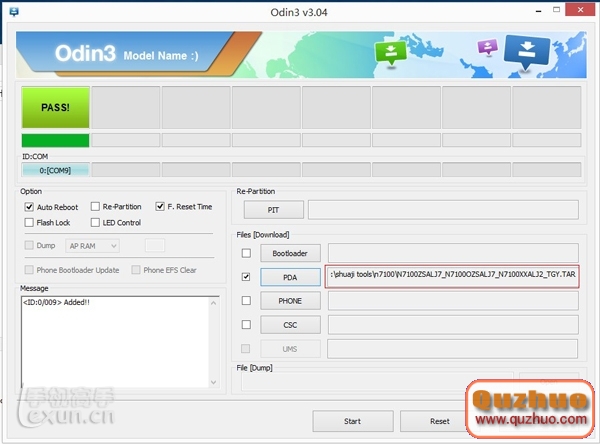Viewport: 600px width, 444px height.
Task: Click the green progress bar under PASS!
Action: coord(55,140)
